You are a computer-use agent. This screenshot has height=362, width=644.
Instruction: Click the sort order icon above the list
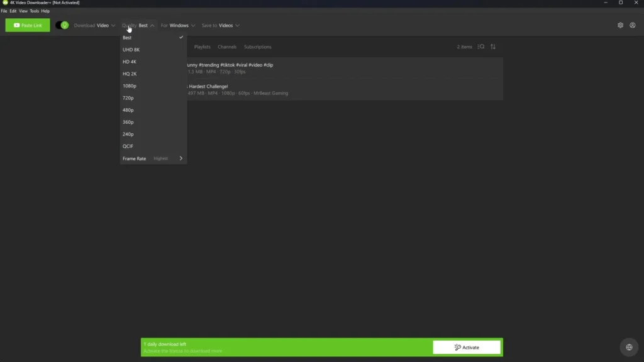click(x=493, y=47)
